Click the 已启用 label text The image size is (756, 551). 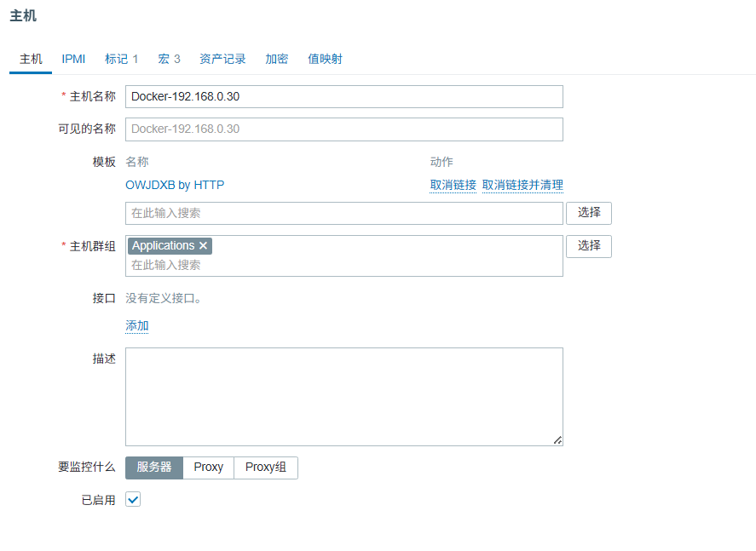pyautogui.click(x=98, y=501)
